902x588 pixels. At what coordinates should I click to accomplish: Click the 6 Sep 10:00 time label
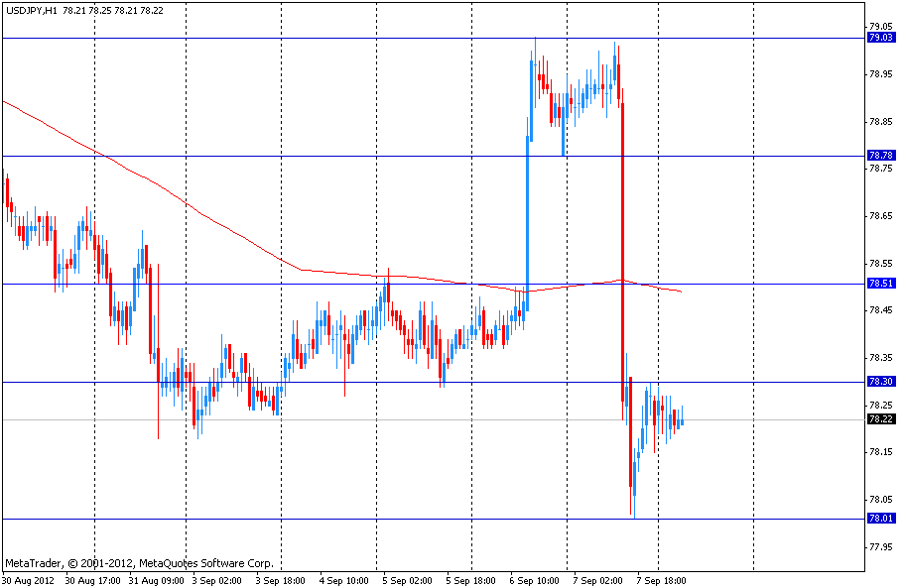coord(535,580)
